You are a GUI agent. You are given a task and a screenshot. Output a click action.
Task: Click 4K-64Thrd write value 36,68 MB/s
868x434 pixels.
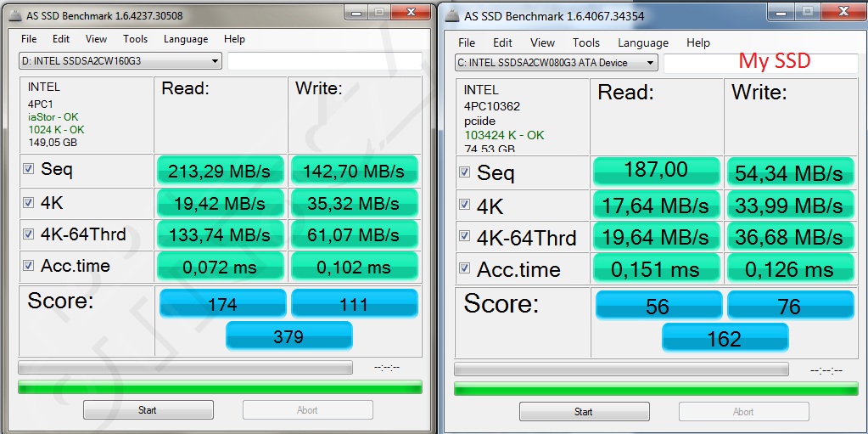[x=790, y=237]
